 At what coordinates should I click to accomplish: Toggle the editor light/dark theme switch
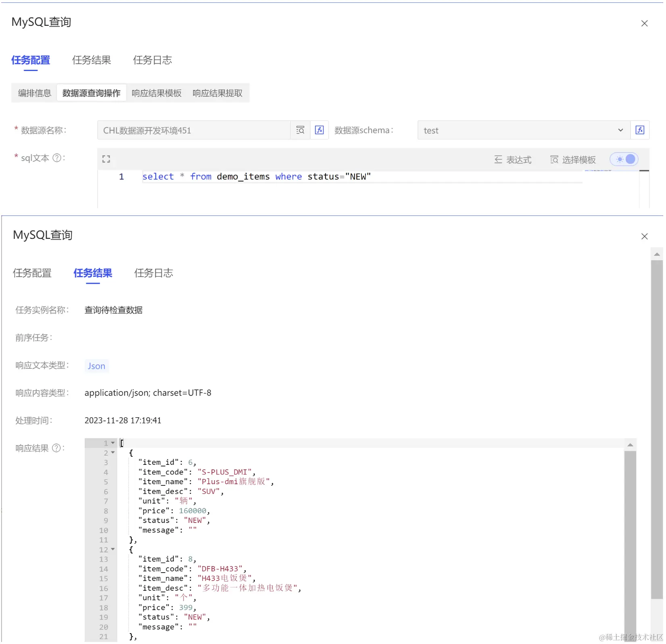coord(624,159)
